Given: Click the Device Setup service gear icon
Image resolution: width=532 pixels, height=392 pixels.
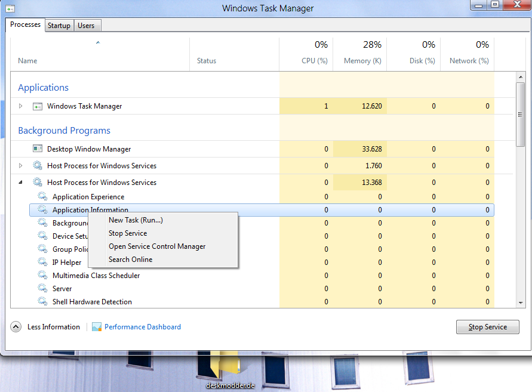Looking at the screenshot, I should click(x=42, y=236).
